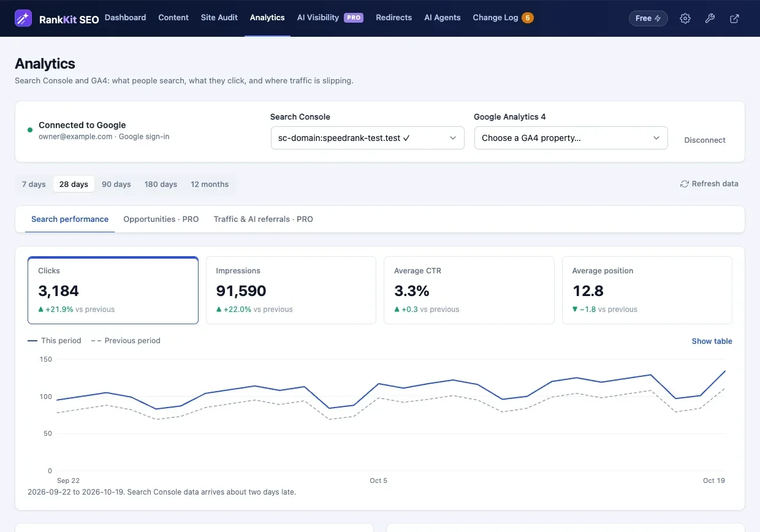This screenshot has height=532, width=760.
Task: Select the 28 days range
Action: [x=74, y=184]
